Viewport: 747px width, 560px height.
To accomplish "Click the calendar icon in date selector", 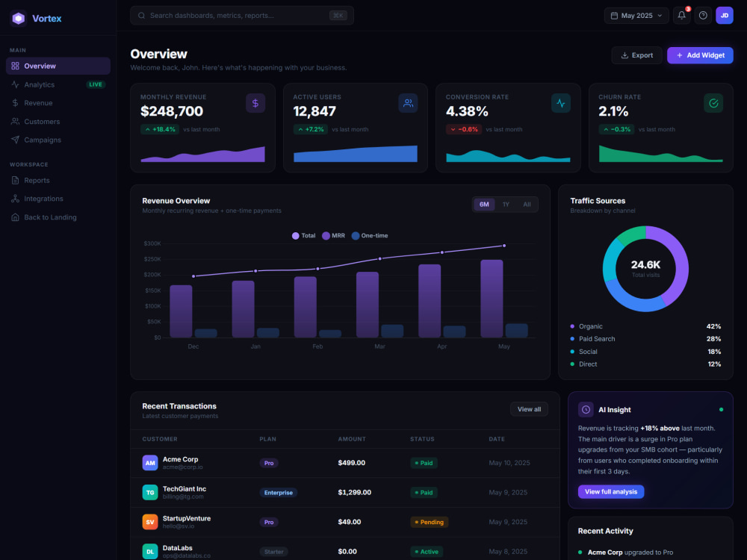I will (615, 16).
